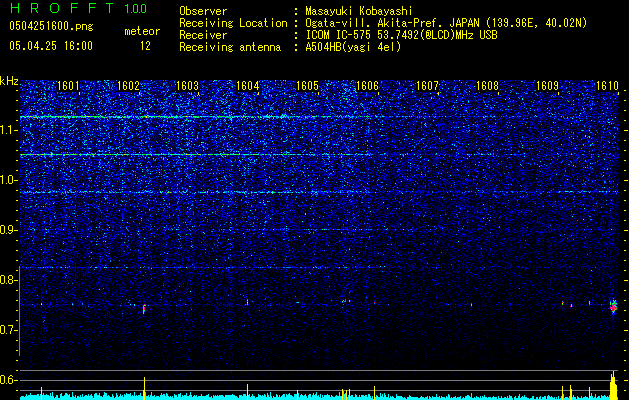Click the 1.1 kHz frequency label
Viewport: 629px width, 400px height.
[x=9, y=130]
